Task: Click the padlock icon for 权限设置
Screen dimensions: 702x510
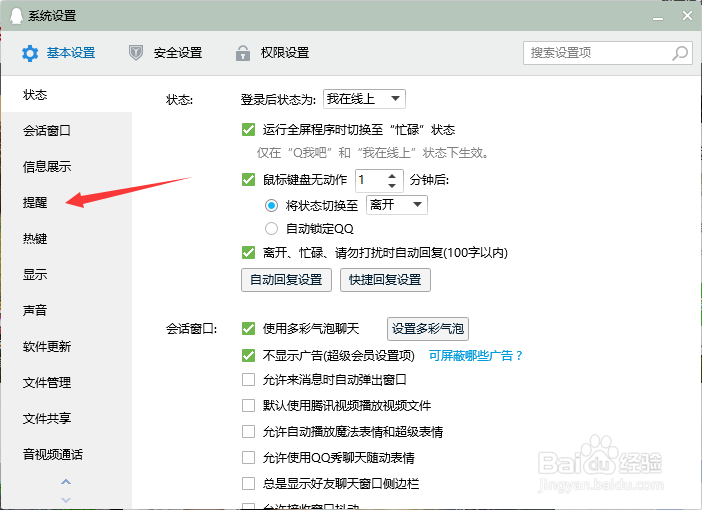Action: tap(243, 53)
